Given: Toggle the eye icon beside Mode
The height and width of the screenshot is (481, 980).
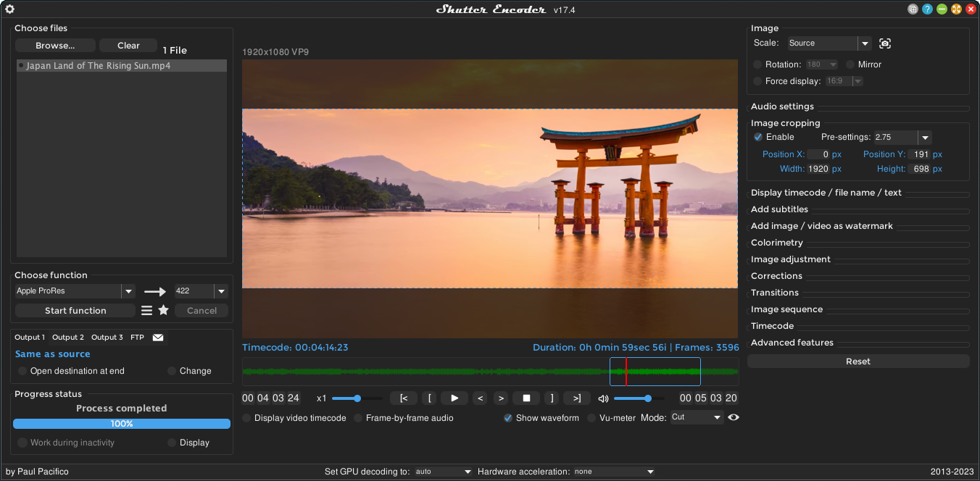Looking at the screenshot, I should (x=733, y=417).
